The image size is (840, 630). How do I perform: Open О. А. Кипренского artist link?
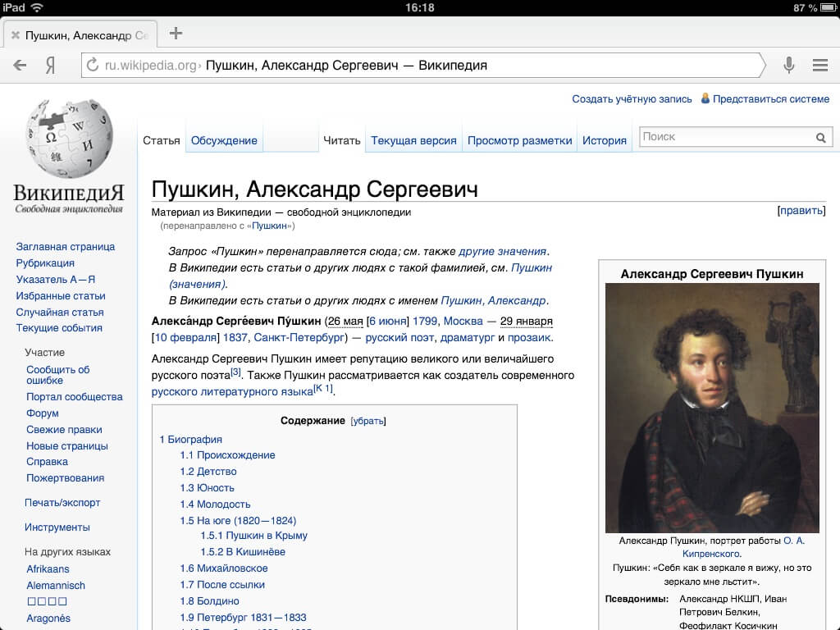coord(743,547)
